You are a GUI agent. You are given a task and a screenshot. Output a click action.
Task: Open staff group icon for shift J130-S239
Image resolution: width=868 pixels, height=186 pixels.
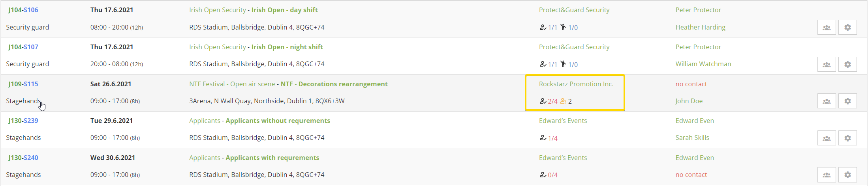[x=826, y=138]
